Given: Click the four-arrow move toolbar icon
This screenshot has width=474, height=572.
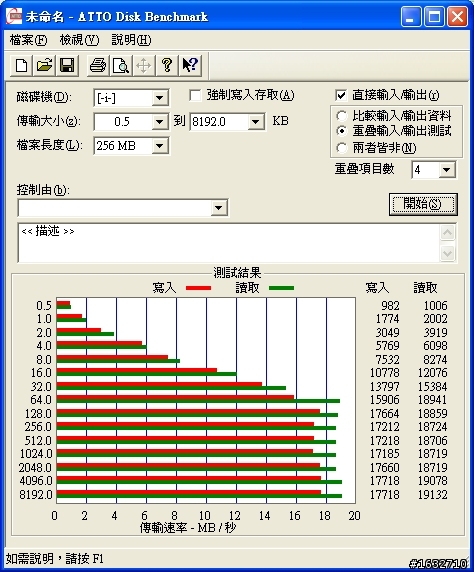Looking at the screenshot, I should point(143,66).
